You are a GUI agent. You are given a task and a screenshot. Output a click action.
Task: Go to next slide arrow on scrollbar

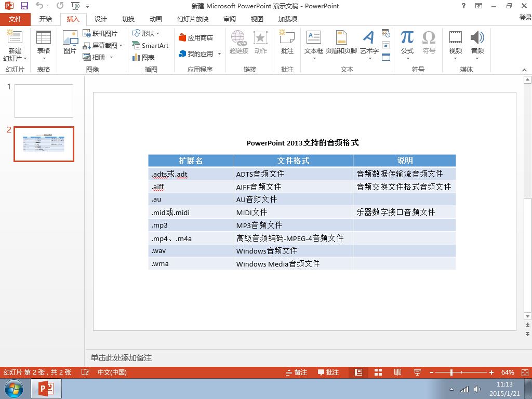point(527,334)
